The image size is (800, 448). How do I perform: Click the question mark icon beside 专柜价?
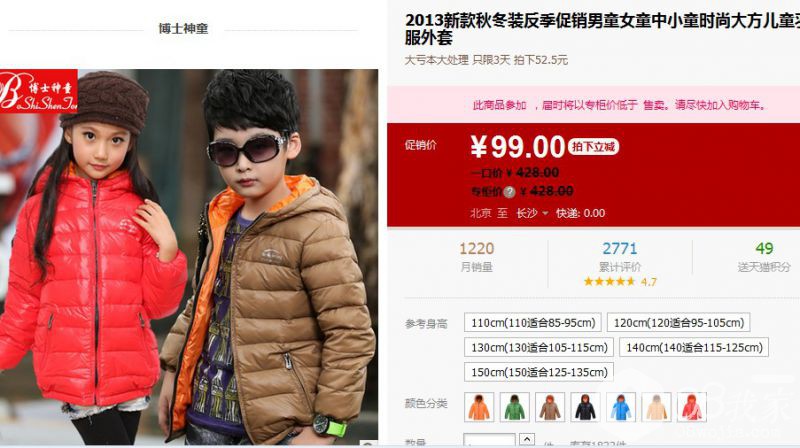[x=509, y=192]
